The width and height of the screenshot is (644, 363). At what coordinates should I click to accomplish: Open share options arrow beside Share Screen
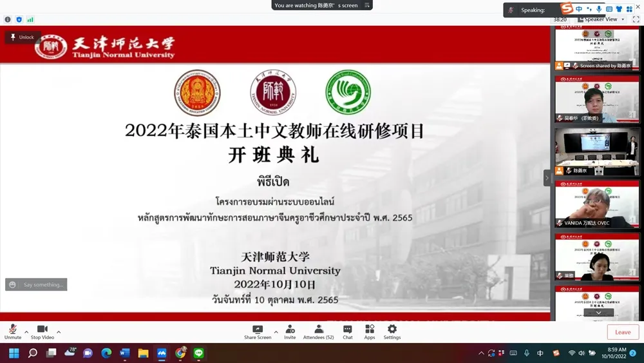click(x=276, y=332)
